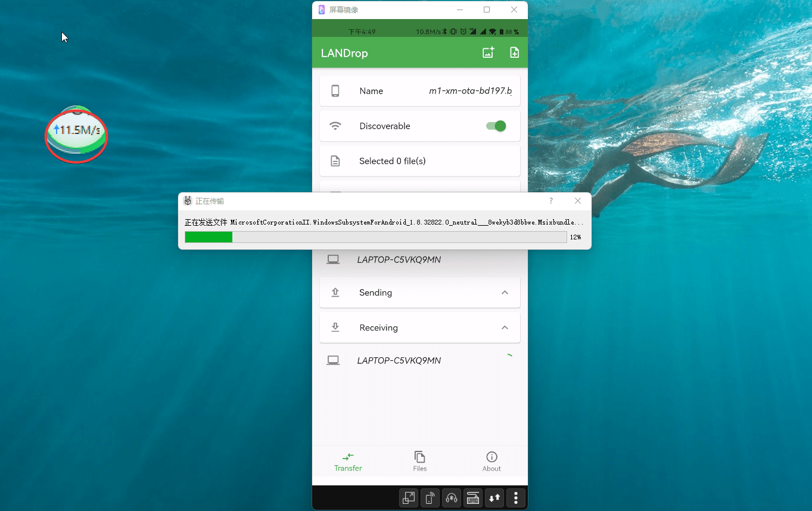The width and height of the screenshot is (812, 511).
Task: Click the 屏幕镜像 app icon in title bar
Action: tap(322, 10)
